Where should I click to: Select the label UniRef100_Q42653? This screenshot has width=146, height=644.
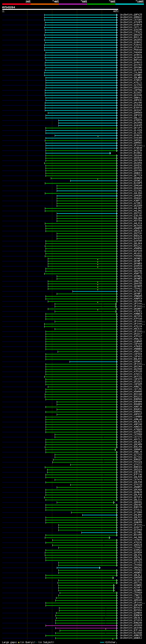(131, 40)
